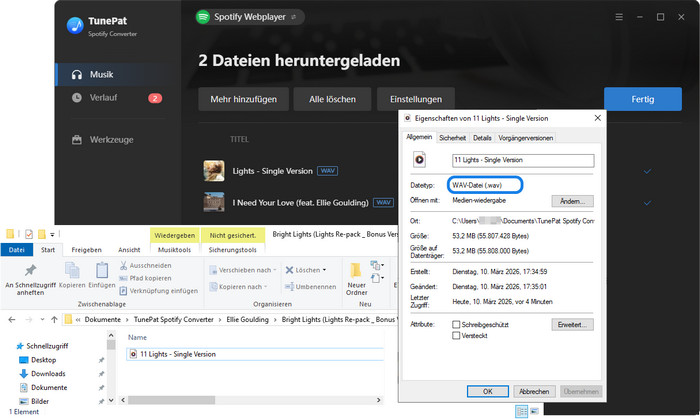Click Umbenennen in the ribbon
Screen dimensions: 700x419
point(311,286)
